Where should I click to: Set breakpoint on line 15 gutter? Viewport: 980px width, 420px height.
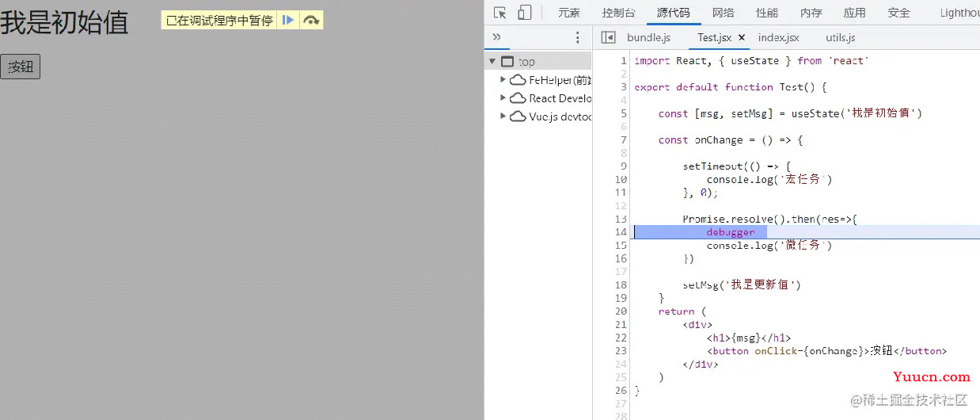coord(621,245)
